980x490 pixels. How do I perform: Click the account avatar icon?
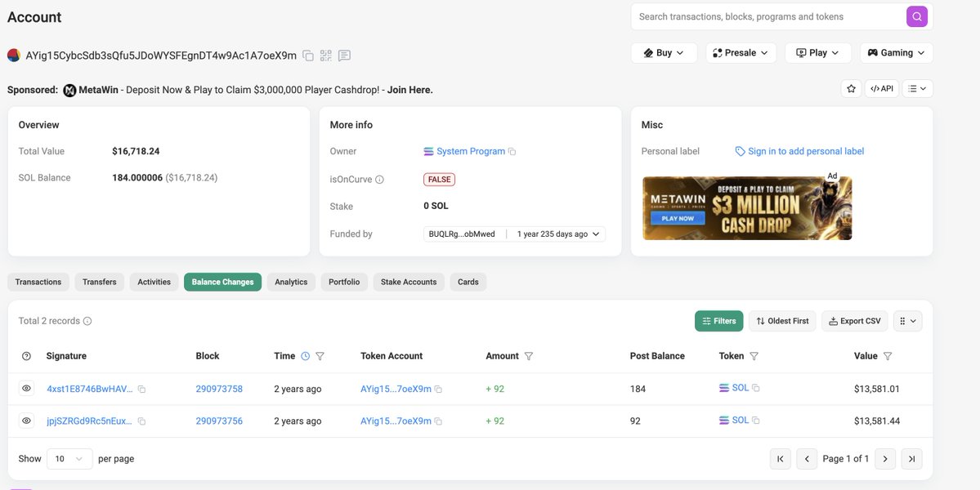click(14, 56)
